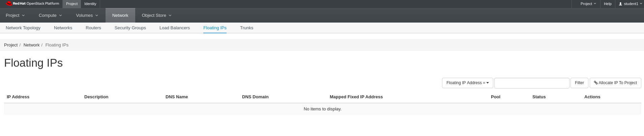The height and width of the screenshot is (136, 644).
Task: Click the Red Hat OpenStack Platform logo
Action: pyautogui.click(x=33, y=4)
